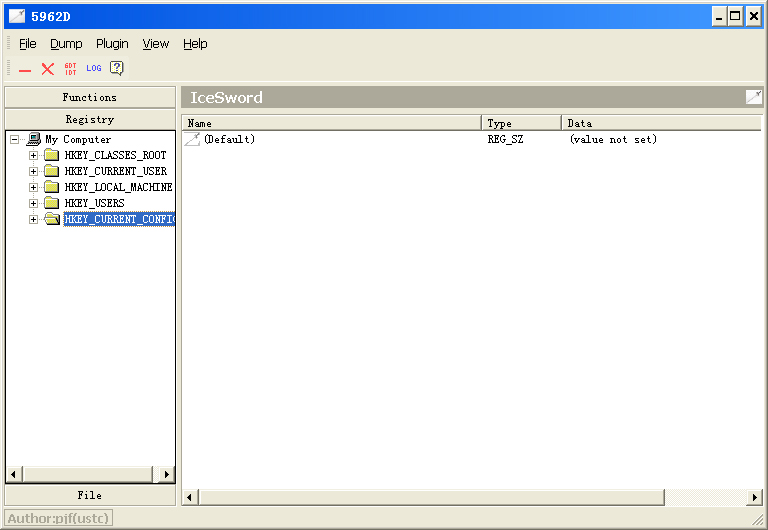Click the open HKEY_CURRENT_CONFIG folder icon

pos(52,219)
